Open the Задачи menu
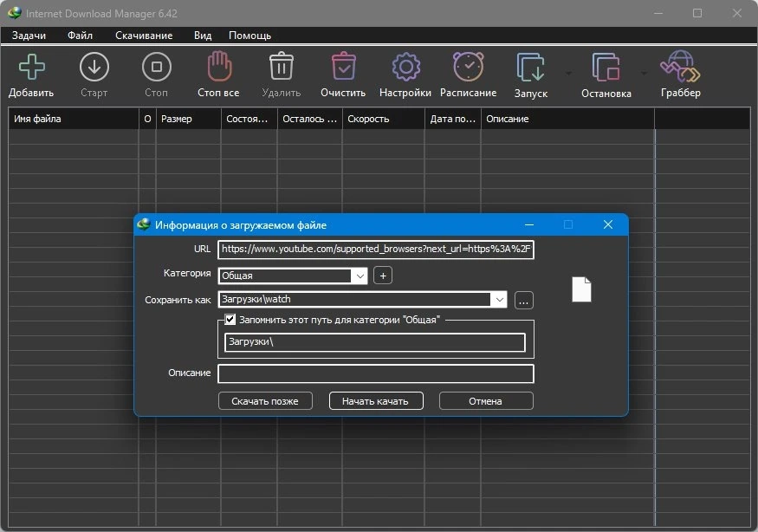This screenshot has height=532, width=758. tap(29, 36)
